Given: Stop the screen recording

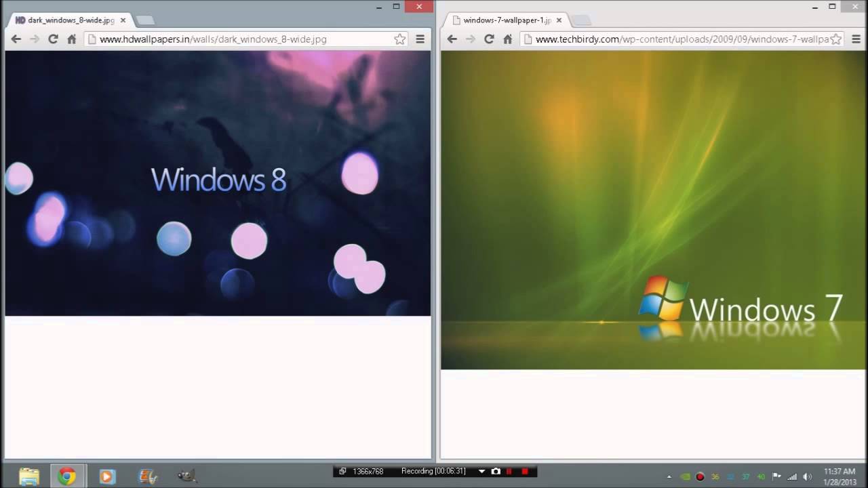Looking at the screenshot, I should point(525,471).
